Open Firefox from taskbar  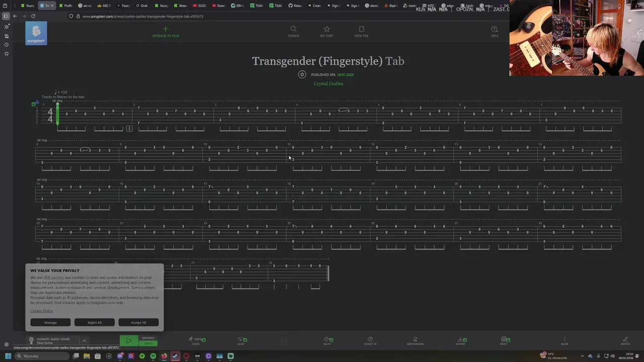(164, 356)
